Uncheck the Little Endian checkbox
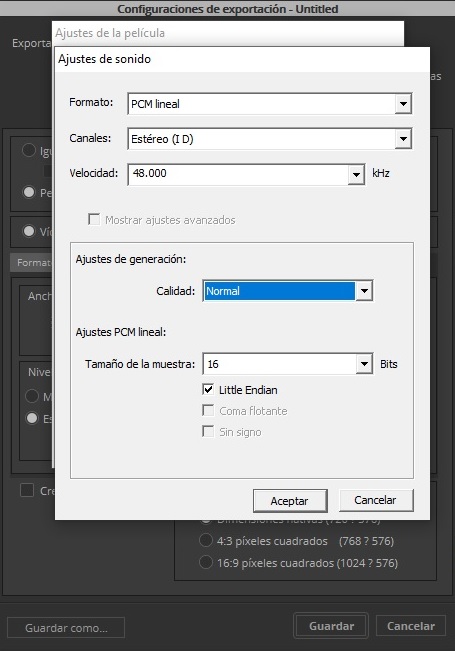The width and height of the screenshot is (455, 651). click(x=208, y=389)
